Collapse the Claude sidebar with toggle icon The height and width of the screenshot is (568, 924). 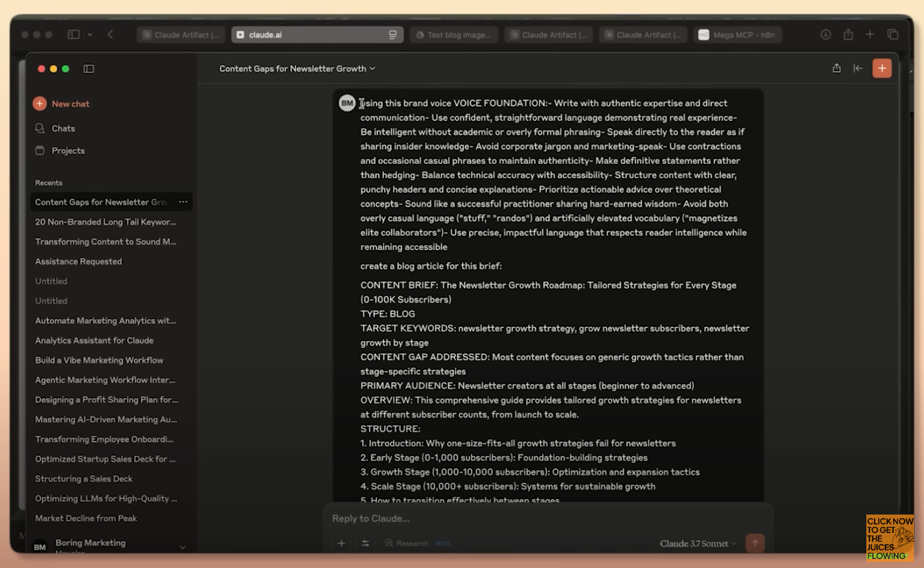coord(89,69)
